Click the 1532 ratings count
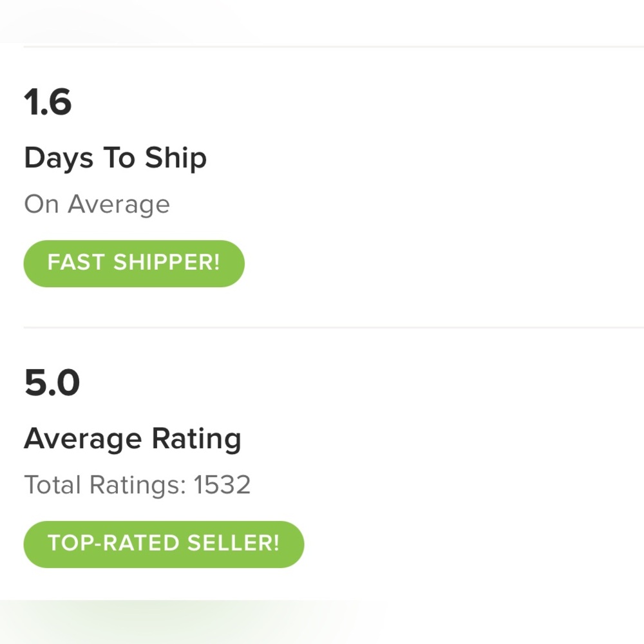644x644 pixels. point(222,485)
